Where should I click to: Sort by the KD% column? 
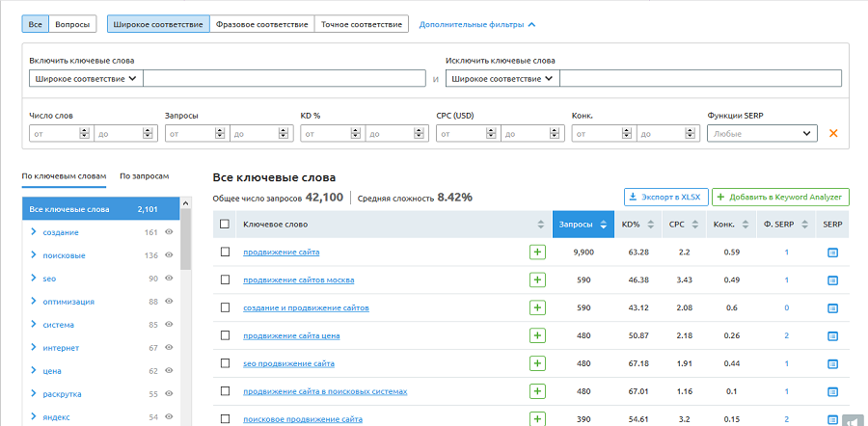[638, 225]
